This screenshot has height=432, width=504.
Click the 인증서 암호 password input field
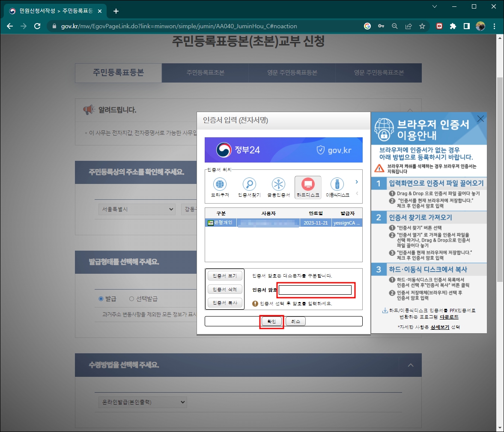[x=316, y=290]
